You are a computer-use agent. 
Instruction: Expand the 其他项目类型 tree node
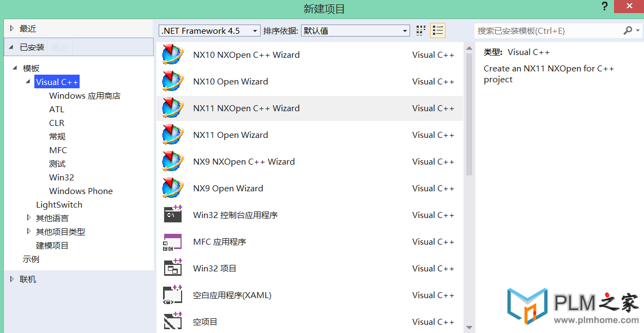coord(29,231)
